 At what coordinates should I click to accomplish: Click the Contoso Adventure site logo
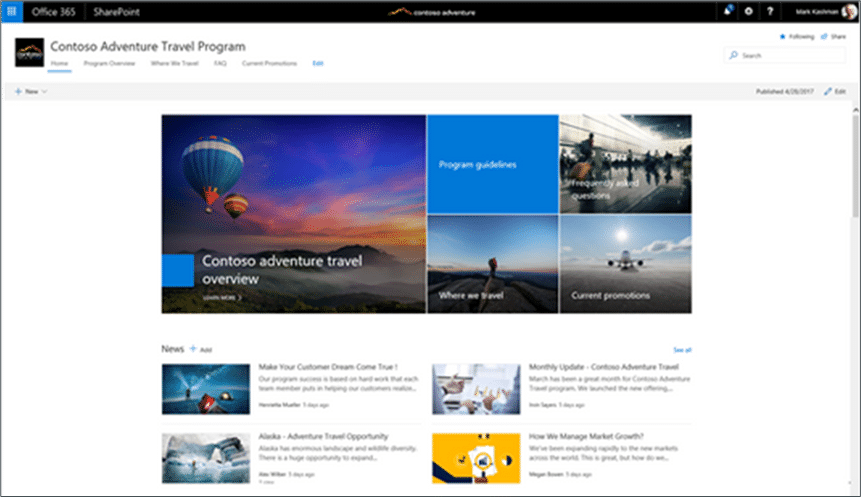[x=29, y=53]
